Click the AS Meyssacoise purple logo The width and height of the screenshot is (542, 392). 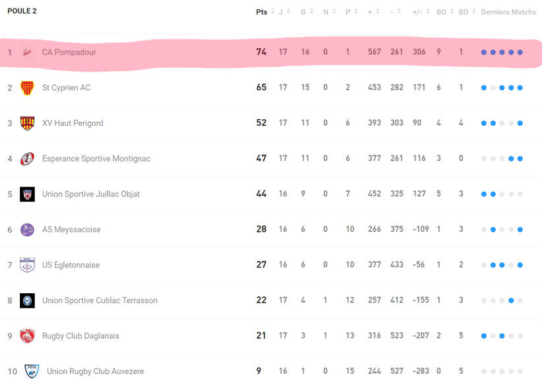[27, 230]
